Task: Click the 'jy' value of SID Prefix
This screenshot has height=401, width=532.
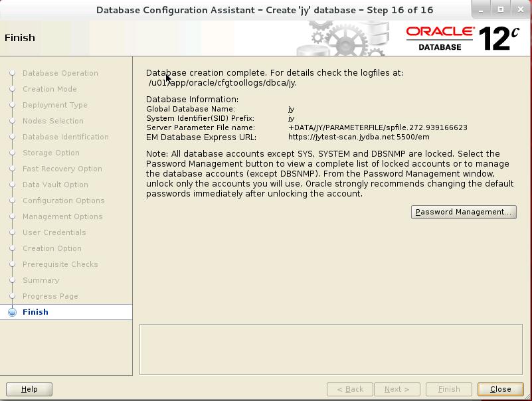Action: (291, 119)
